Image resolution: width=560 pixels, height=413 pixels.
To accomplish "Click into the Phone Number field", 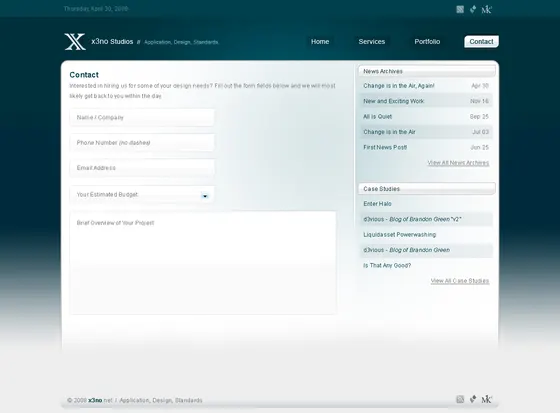I will tap(142, 143).
